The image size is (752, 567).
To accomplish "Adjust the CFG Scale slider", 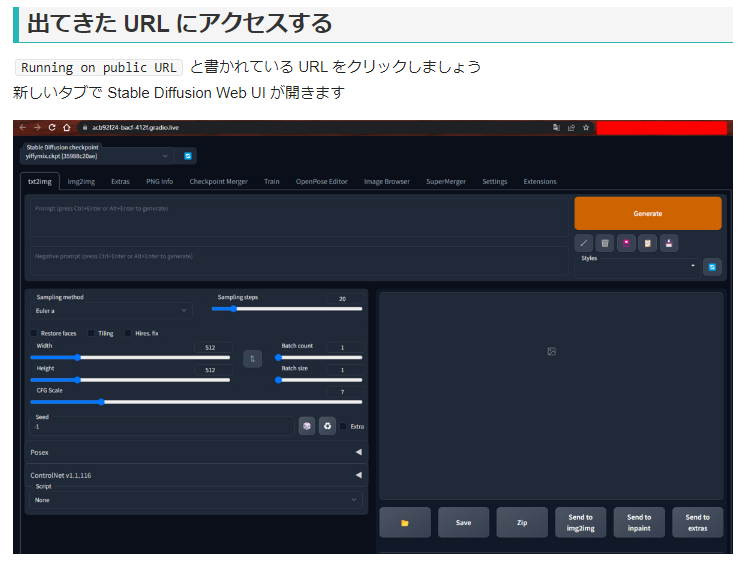I will 196,402.
